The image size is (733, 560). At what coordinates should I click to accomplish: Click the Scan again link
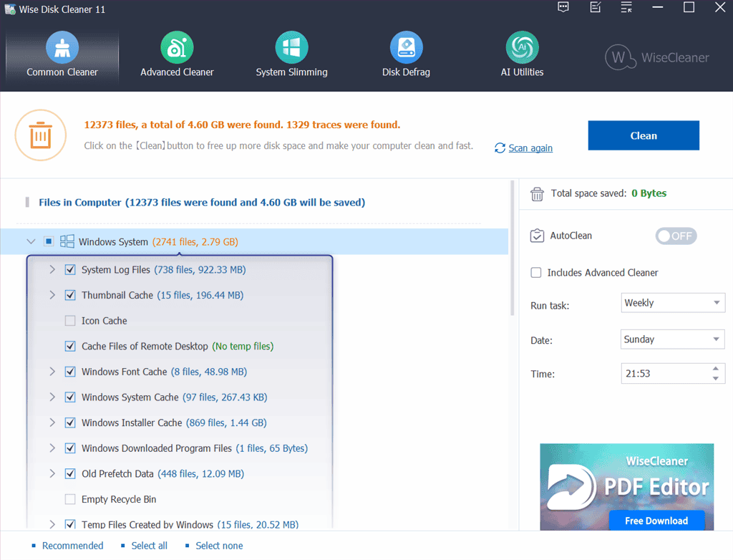pos(530,148)
